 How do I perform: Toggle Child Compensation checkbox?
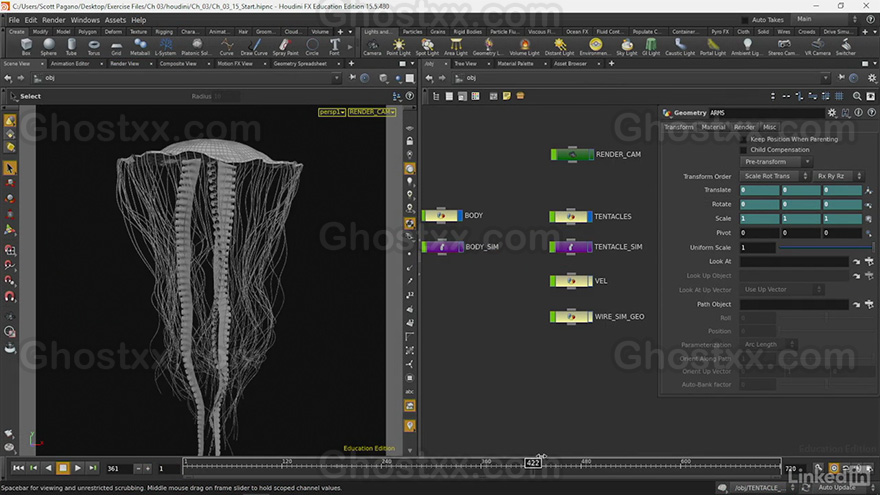click(x=744, y=150)
